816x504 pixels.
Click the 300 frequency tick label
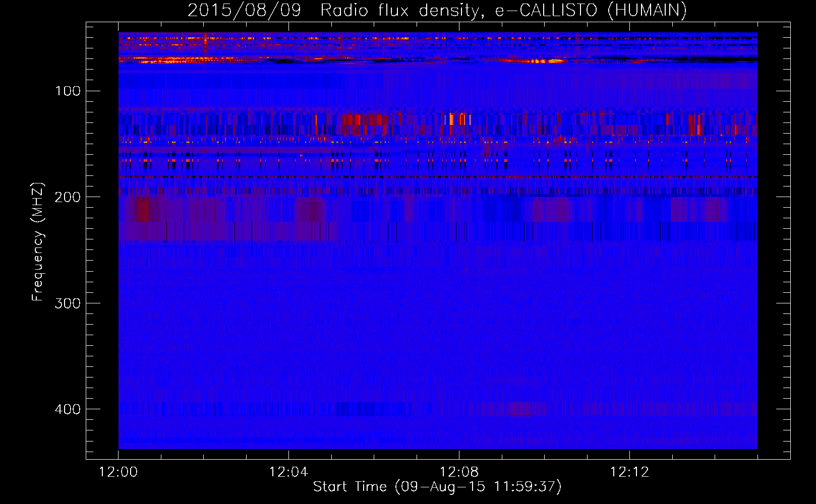pyautogui.click(x=68, y=303)
